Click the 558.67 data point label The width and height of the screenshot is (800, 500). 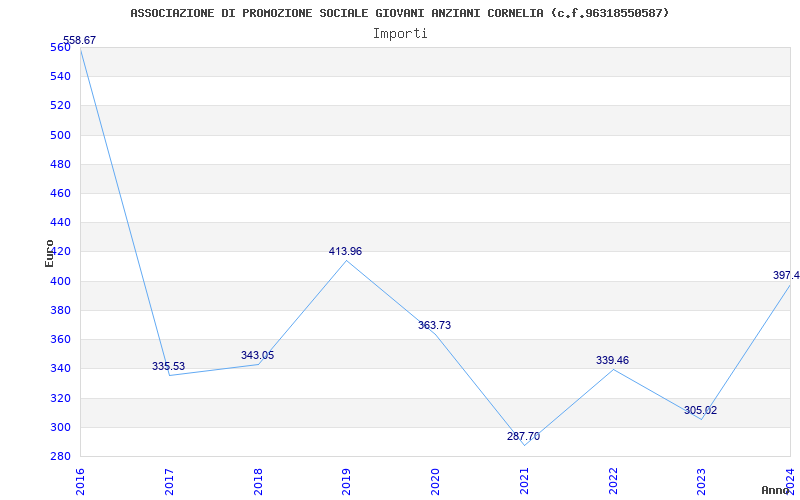click(x=79, y=41)
